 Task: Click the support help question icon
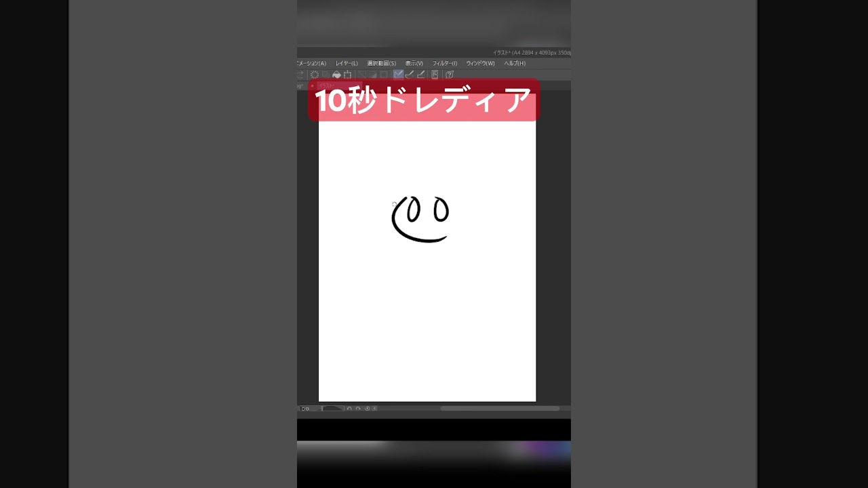coord(449,75)
